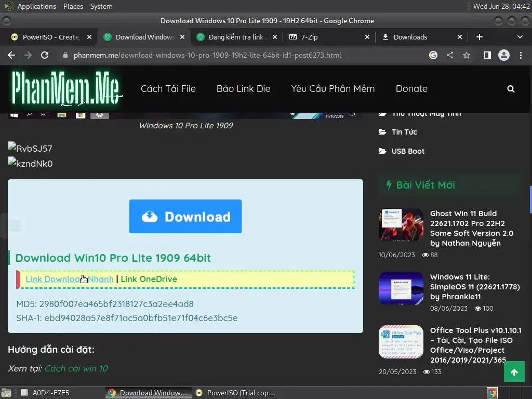The image size is (532, 399).
Task: Open Link OneDrive
Action: [149, 279]
